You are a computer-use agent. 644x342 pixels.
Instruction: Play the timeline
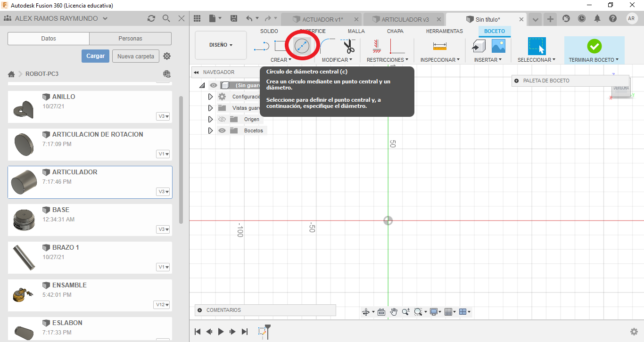tap(221, 332)
